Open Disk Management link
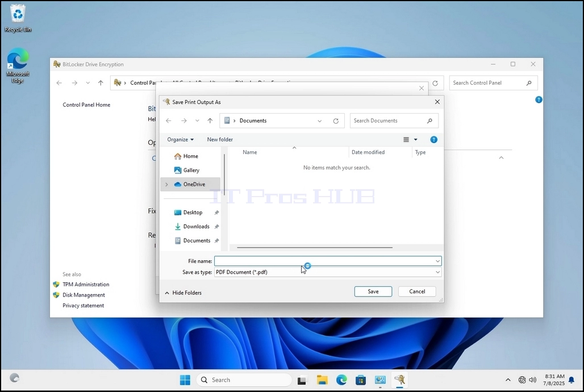This screenshot has height=392, width=584. pos(84,295)
